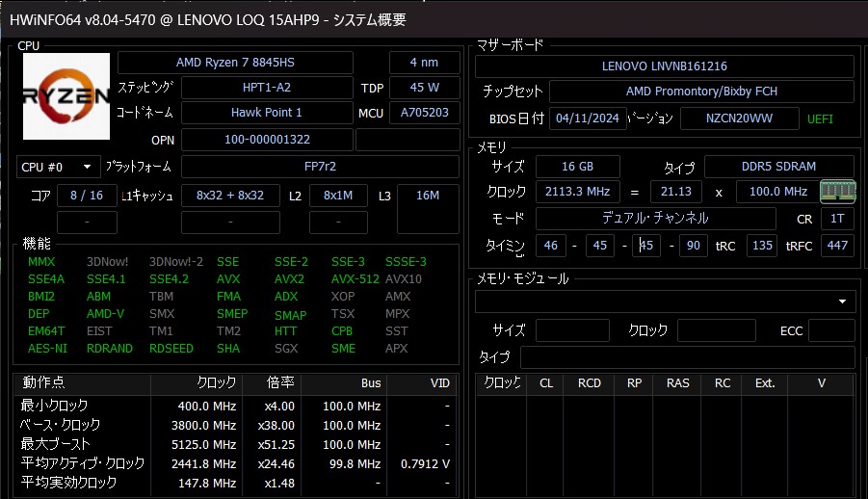Click the FP7r2 platform field
The image size is (868, 499).
pyautogui.click(x=320, y=166)
